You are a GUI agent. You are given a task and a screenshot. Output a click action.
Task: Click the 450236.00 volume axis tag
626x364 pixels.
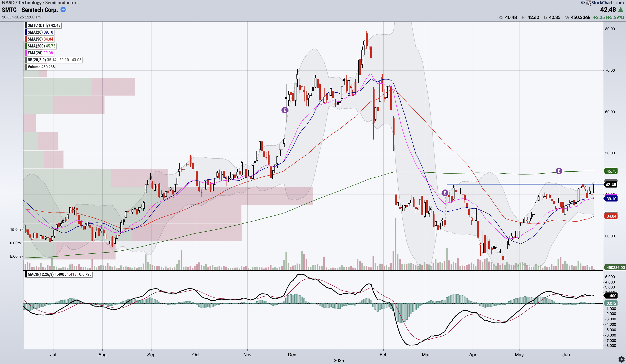point(615,267)
